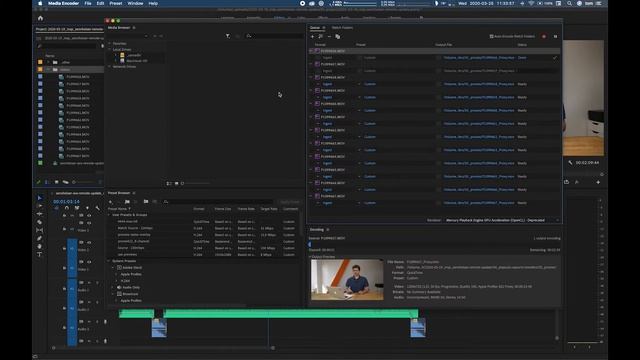Create new preset in Preset Browser
This screenshot has width=640, height=360.
click(x=110, y=202)
